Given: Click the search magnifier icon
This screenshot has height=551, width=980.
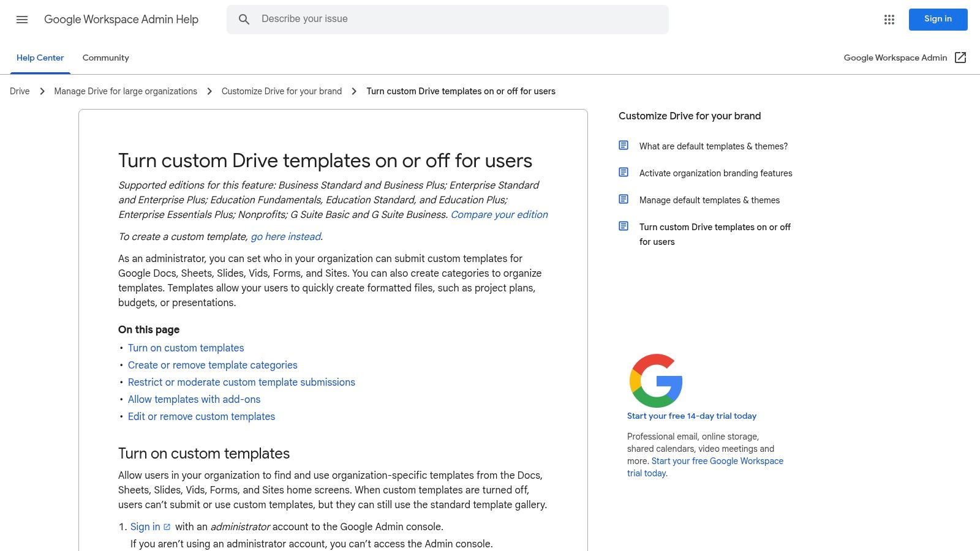Looking at the screenshot, I should [244, 19].
